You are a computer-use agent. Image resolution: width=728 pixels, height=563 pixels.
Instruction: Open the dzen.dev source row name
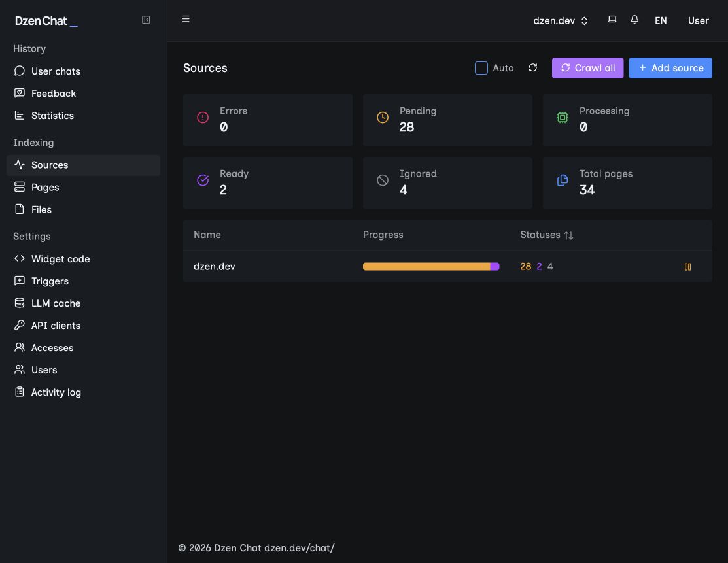[215, 266]
